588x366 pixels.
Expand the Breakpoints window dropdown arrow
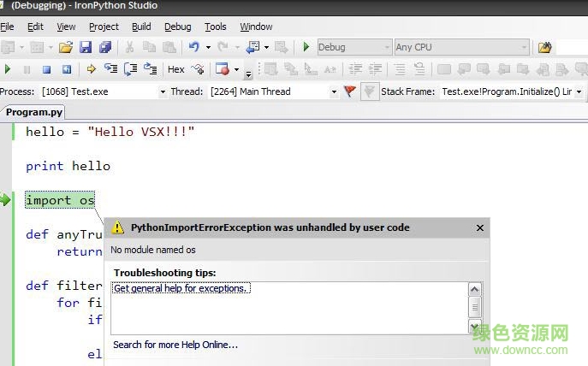pyautogui.click(x=236, y=69)
